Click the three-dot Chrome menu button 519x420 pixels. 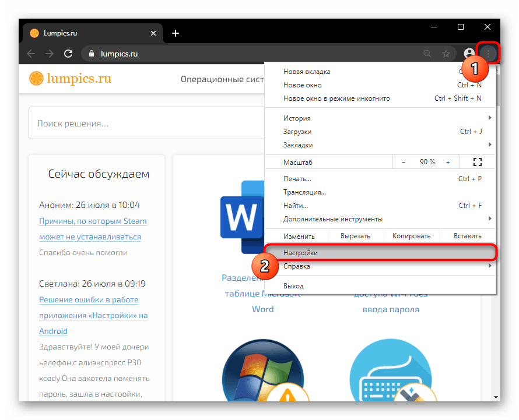pyautogui.click(x=489, y=53)
